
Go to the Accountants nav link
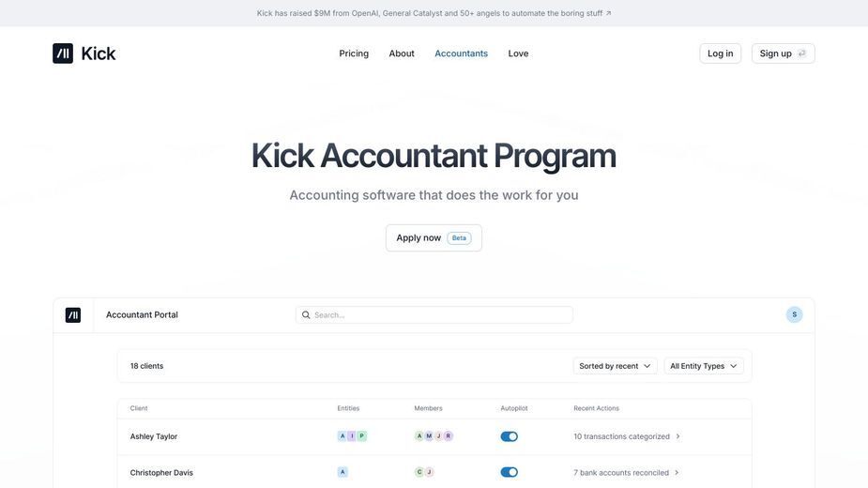tap(461, 53)
